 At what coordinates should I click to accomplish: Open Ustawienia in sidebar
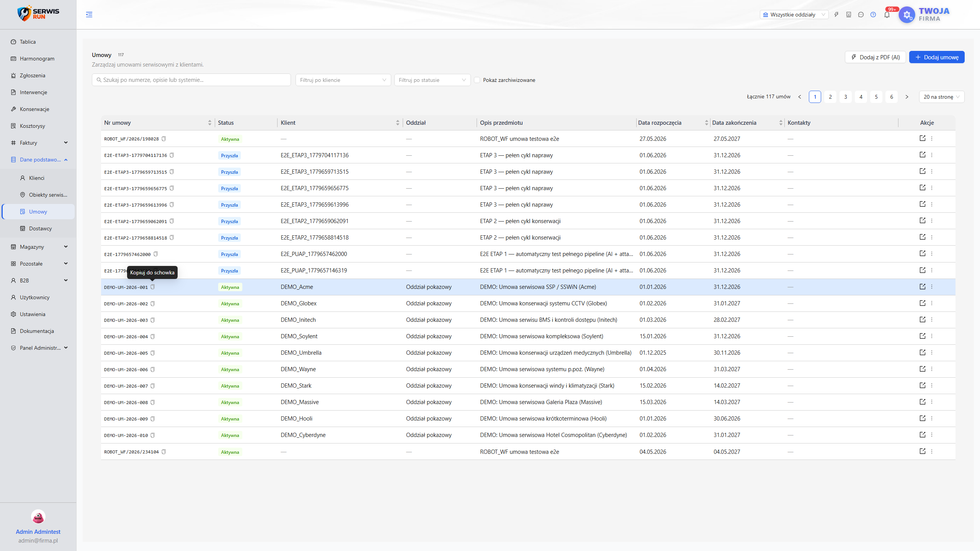coord(38,314)
